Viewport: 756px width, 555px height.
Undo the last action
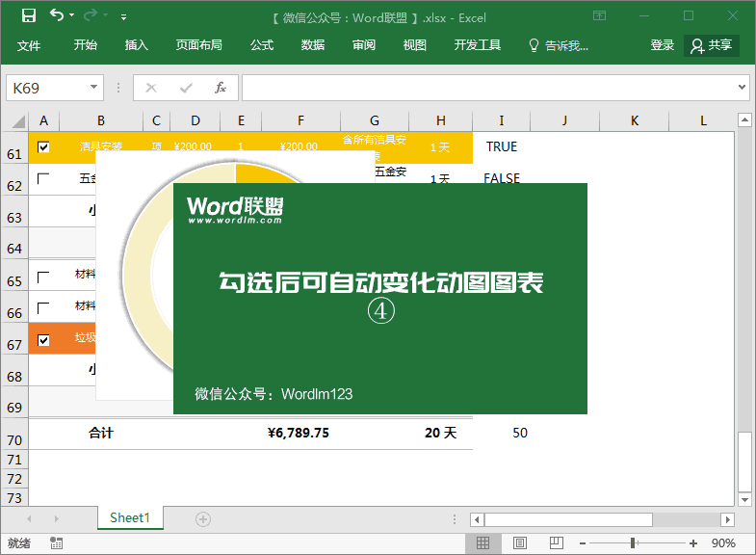tap(57, 15)
